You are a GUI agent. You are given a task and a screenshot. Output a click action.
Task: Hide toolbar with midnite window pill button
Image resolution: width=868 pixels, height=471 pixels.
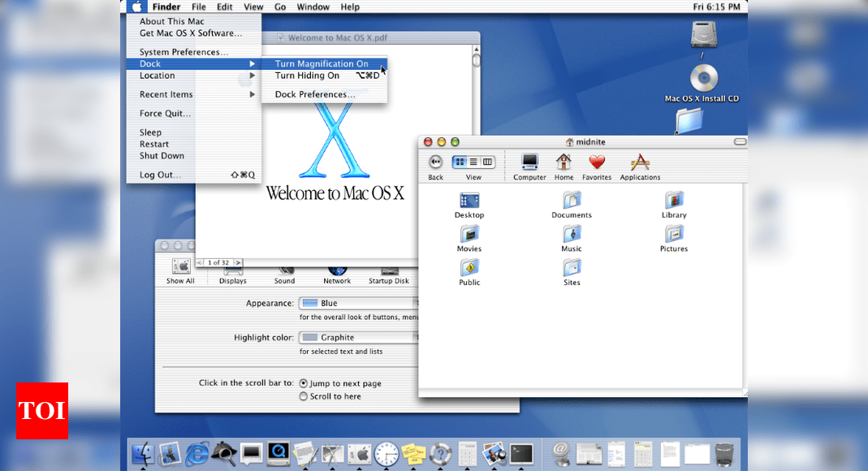pyautogui.click(x=740, y=141)
